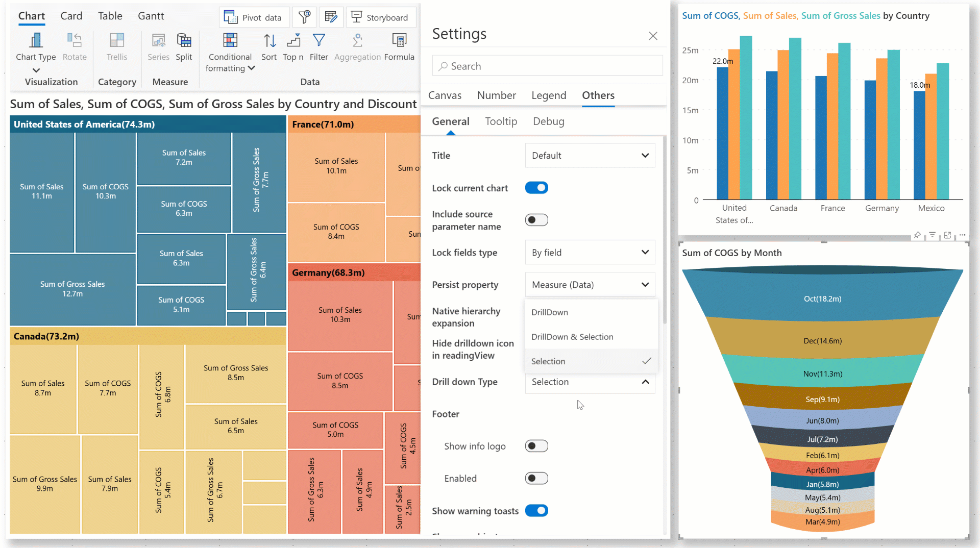Disable the Lock current chart toggle
The width and height of the screenshot is (980, 548).
[x=536, y=188]
